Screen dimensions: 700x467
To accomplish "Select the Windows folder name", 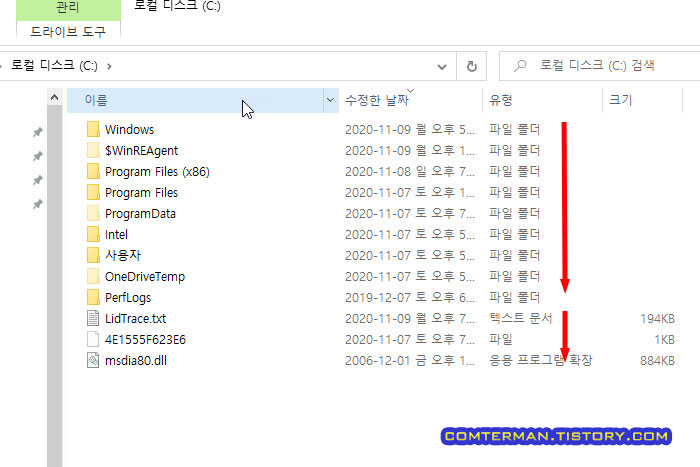I will 129,129.
